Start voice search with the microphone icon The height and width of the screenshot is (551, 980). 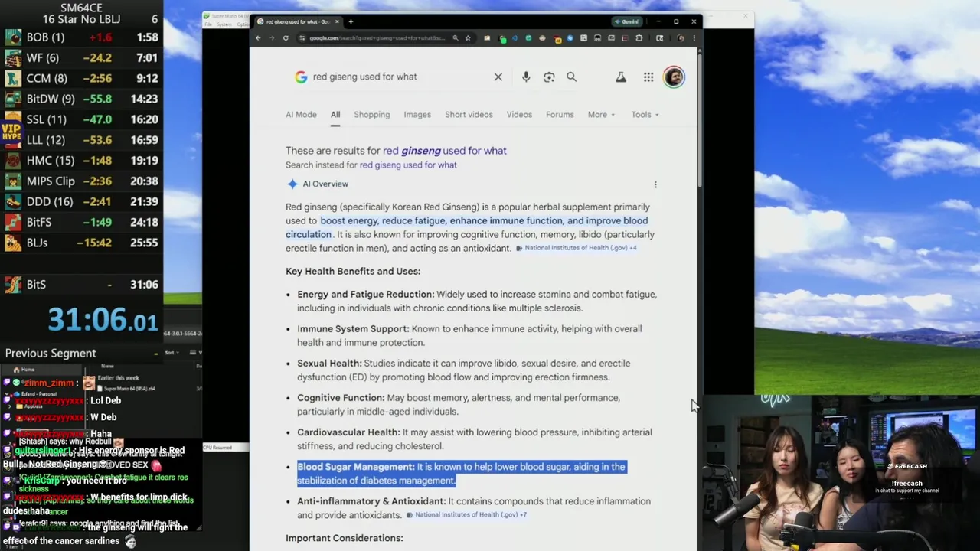tap(526, 77)
